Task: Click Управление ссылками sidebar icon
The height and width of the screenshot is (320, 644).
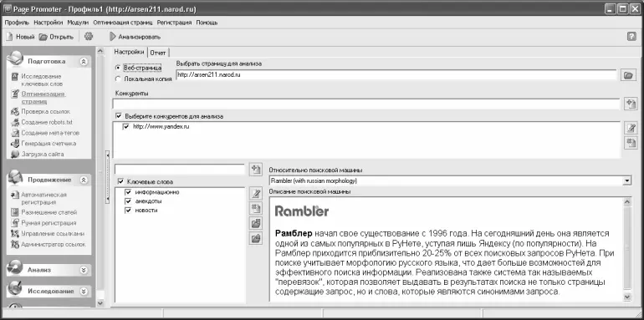Action: point(15,234)
